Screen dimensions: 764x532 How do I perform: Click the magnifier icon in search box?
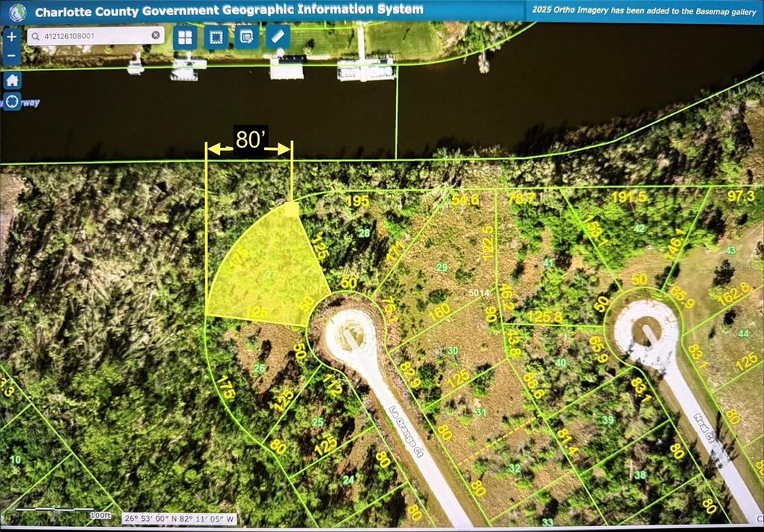36,36
